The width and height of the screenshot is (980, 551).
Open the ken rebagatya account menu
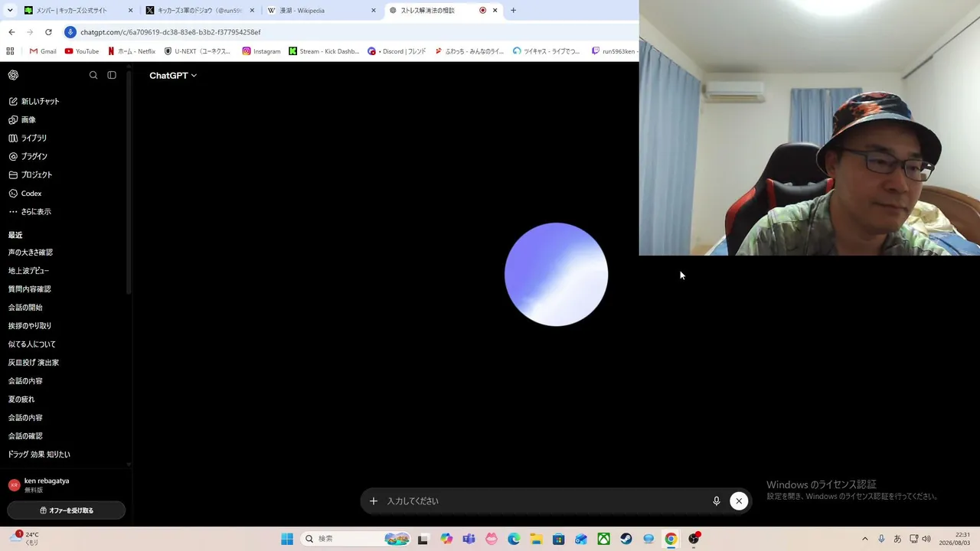[x=66, y=485]
